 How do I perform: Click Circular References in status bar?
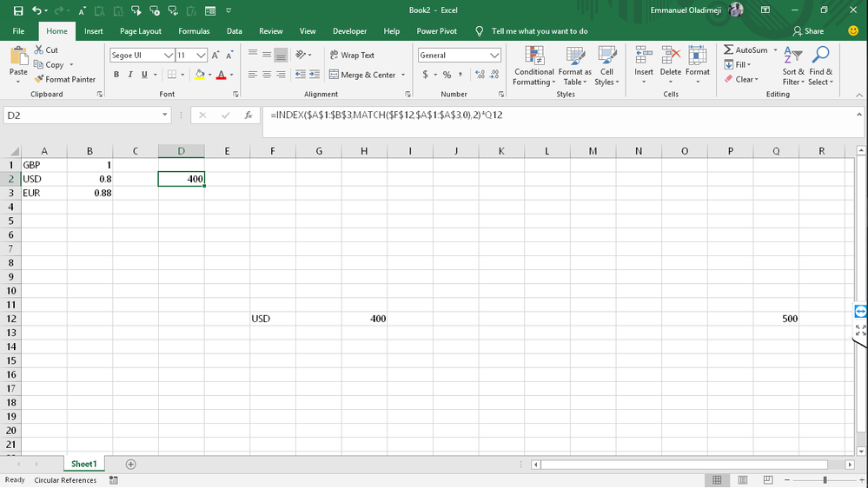65,479
